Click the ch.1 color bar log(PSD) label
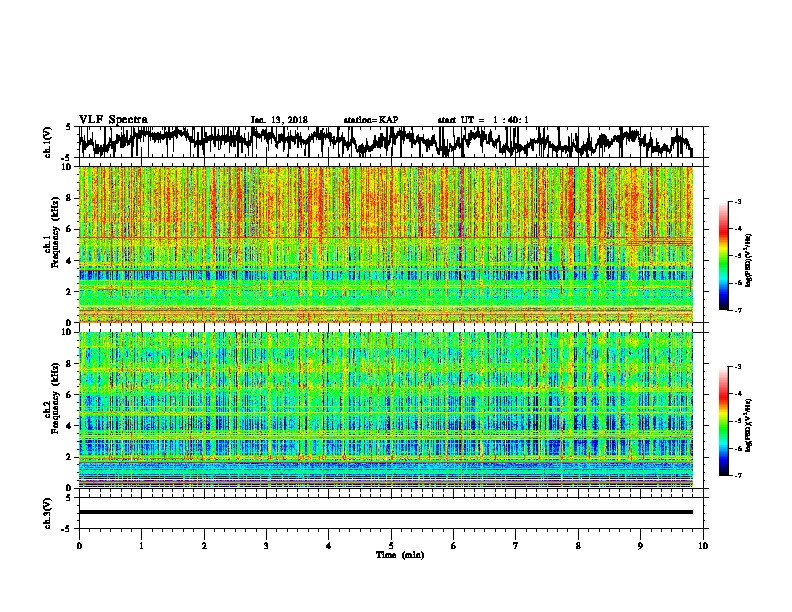This screenshot has height=612, width=792. 748,261
